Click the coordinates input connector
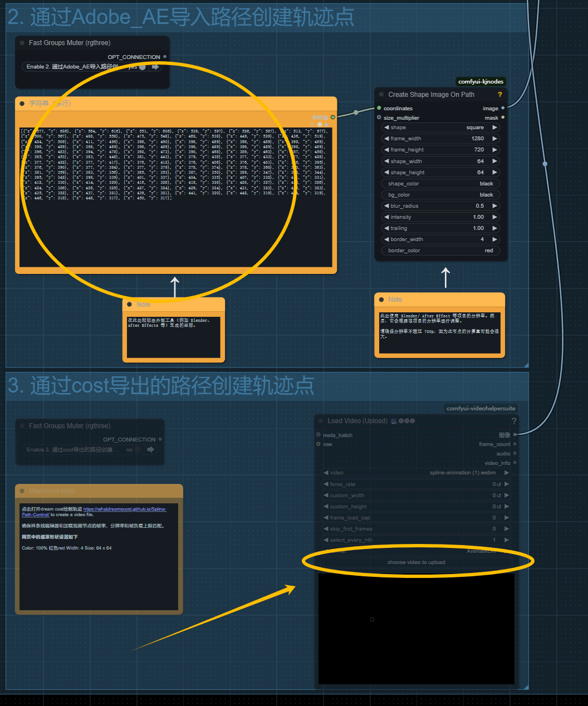This screenshot has height=706, width=588. [x=379, y=109]
